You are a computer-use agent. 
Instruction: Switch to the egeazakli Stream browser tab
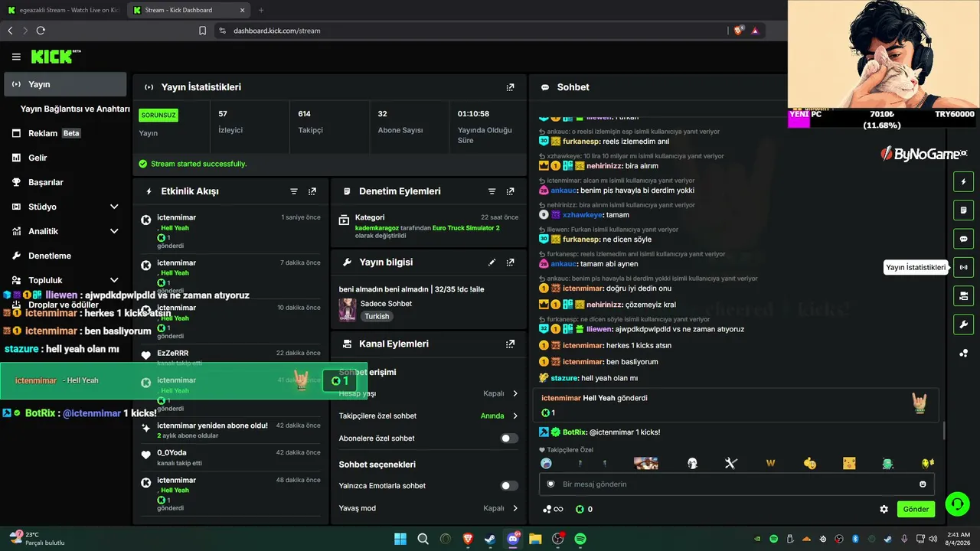[63, 10]
